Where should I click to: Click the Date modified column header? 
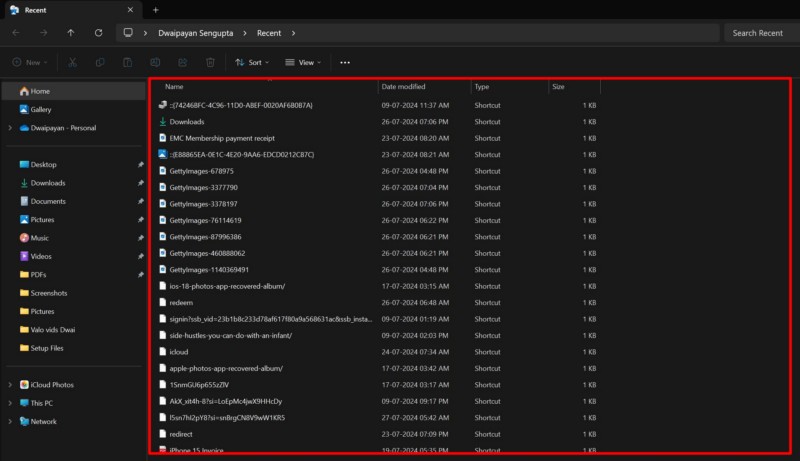click(x=403, y=87)
